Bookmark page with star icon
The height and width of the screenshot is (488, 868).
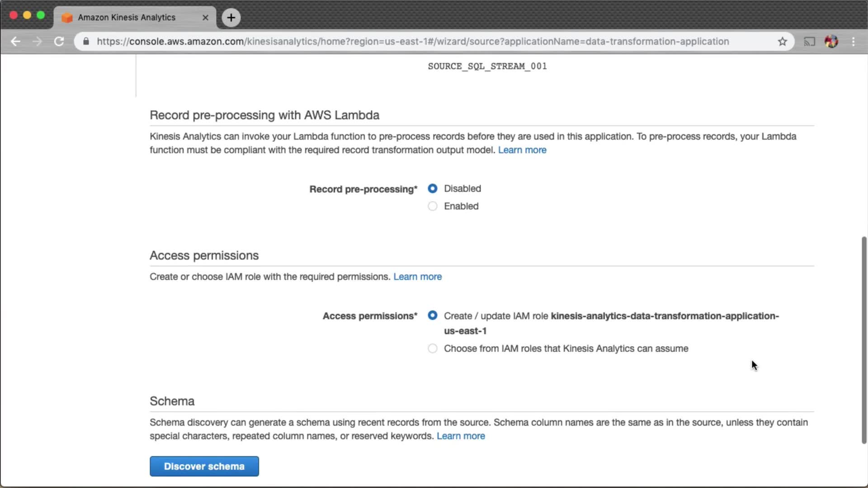click(x=783, y=42)
